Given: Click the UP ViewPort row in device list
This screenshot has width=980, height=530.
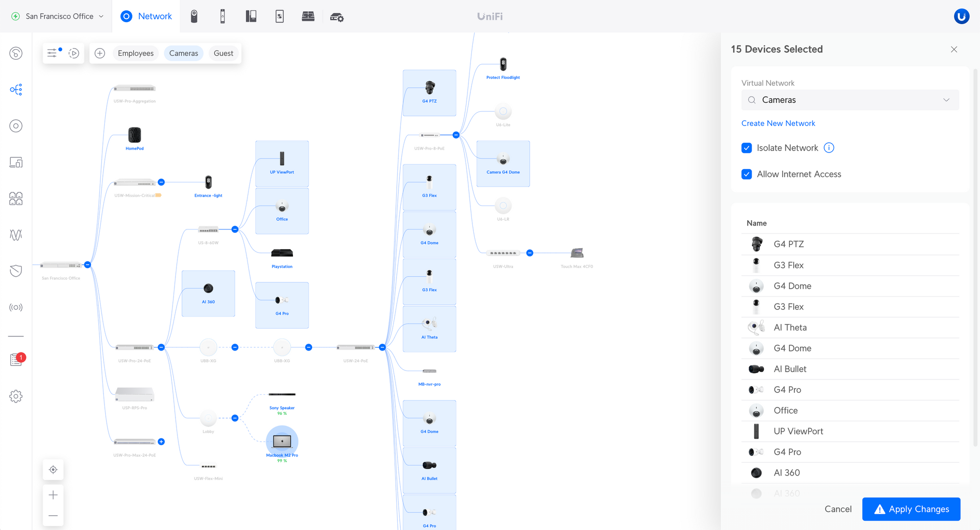Looking at the screenshot, I should 850,431.
